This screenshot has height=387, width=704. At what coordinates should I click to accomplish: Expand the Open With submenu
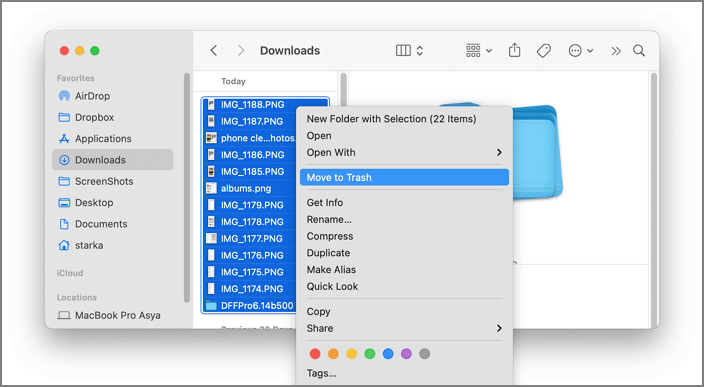pos(404,153)
